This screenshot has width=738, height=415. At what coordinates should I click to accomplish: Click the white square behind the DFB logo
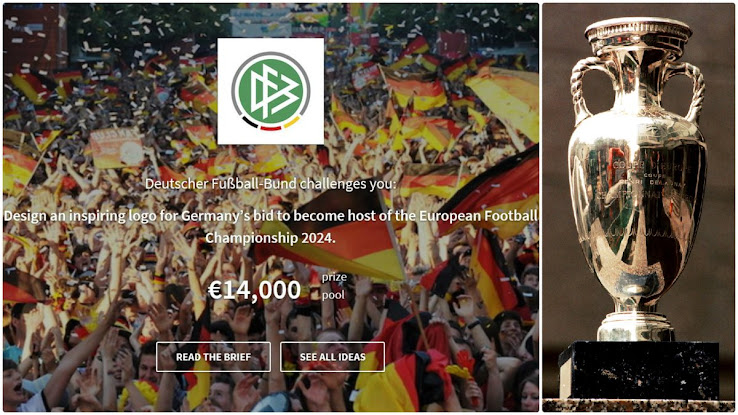271,91
